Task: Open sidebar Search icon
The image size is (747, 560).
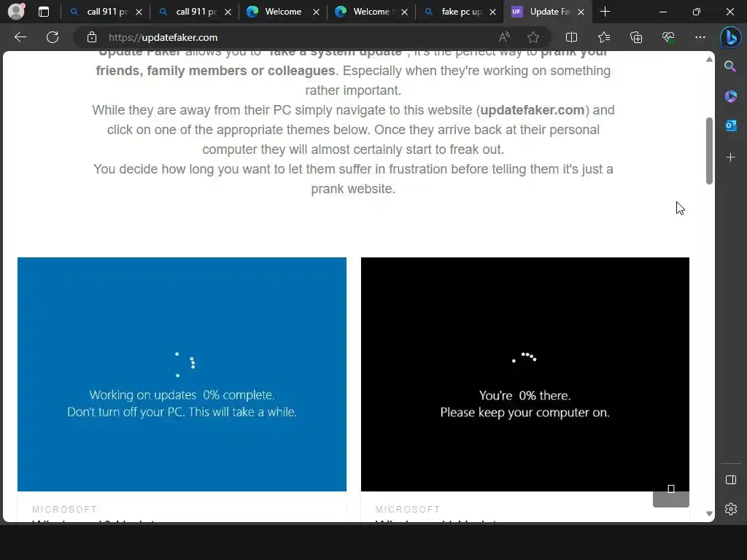Action: point(730,66)
